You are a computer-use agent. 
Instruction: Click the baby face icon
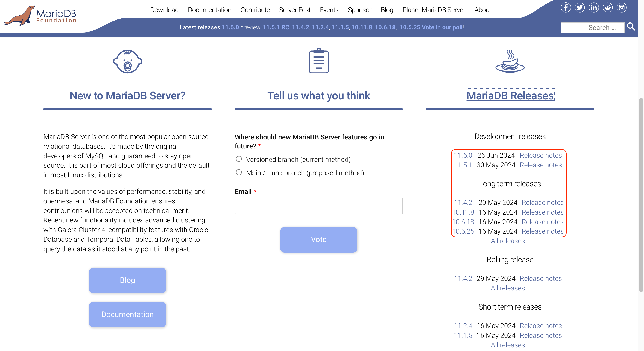[128, 61]
